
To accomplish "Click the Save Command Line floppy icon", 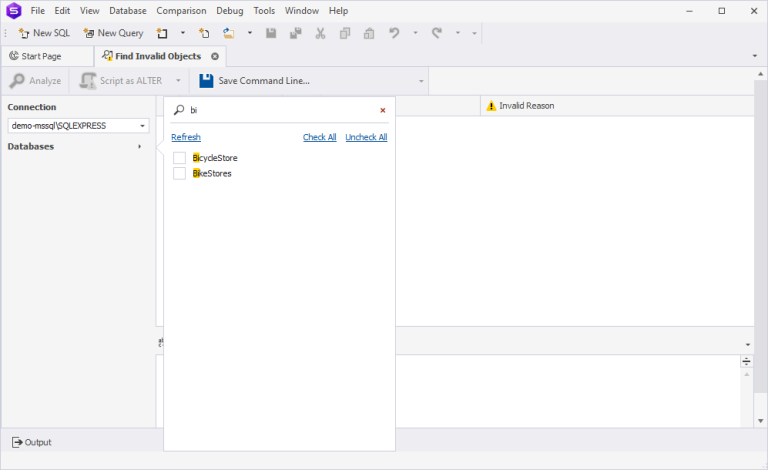I will (x=206, y=81).
